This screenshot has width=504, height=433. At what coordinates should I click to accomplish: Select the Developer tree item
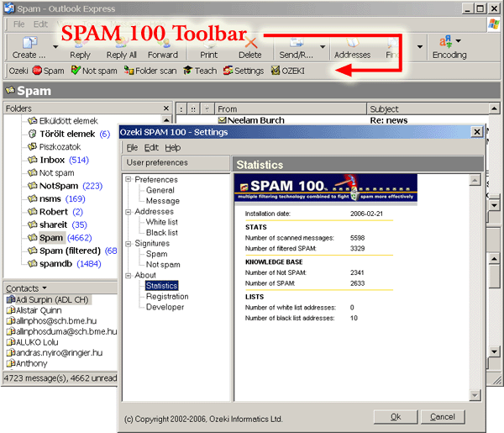click(x=165, y=307)
